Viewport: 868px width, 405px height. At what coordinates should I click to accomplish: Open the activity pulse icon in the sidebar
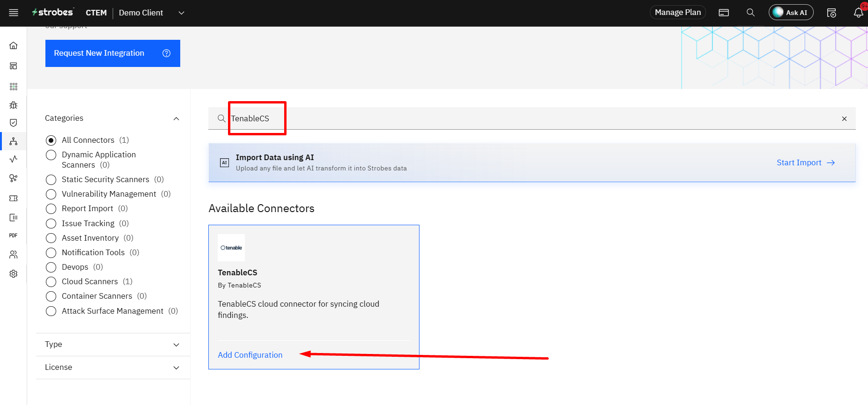pos(14,159)
